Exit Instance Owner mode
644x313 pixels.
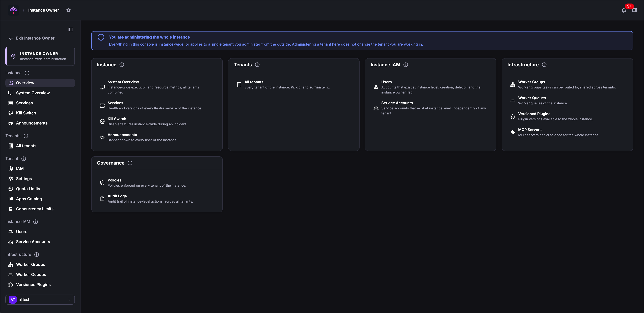coord(32,38)
